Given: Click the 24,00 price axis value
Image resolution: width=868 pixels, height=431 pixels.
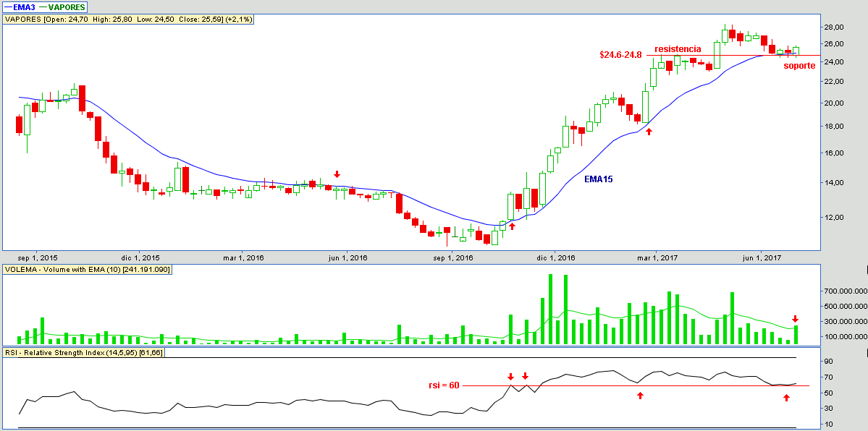Looking at the screenshot, I should coord(834,61).
